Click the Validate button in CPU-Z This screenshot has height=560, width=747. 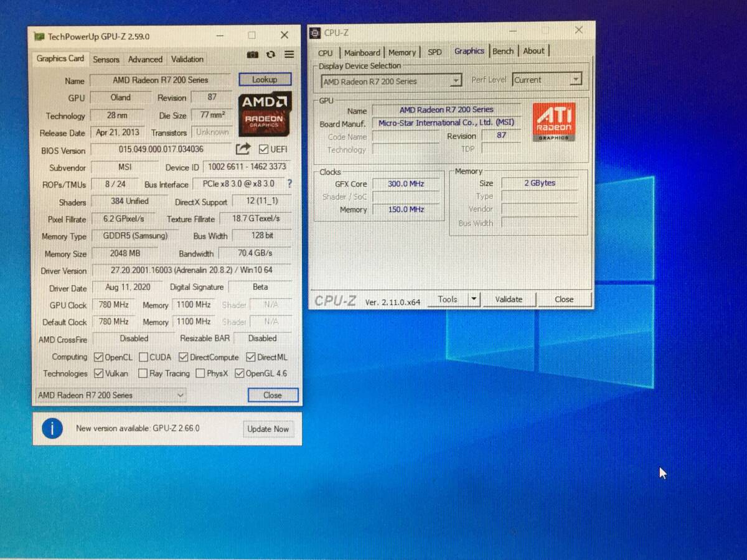tap(509, 299)
